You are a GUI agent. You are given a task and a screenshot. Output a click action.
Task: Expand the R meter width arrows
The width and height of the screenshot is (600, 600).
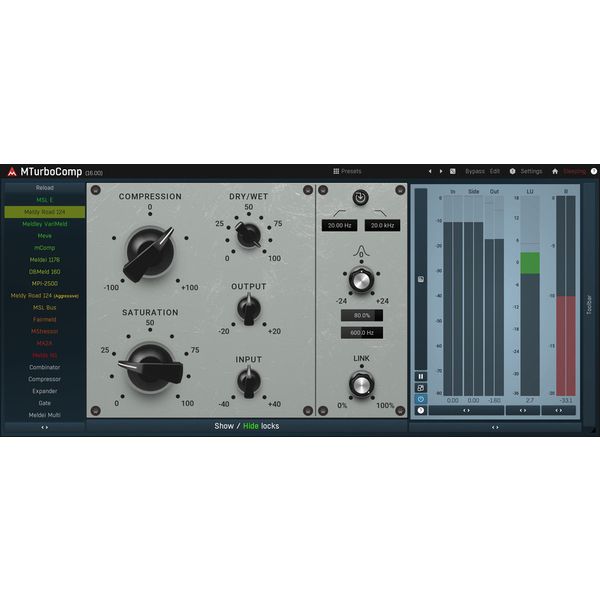coord(559,411)
